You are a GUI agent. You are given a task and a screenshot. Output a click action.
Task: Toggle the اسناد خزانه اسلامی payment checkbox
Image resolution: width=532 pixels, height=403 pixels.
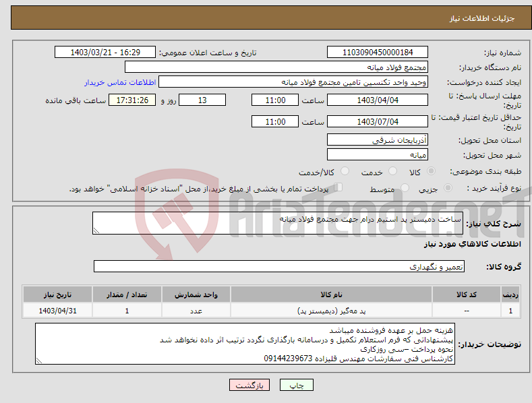pyautogui.click(x=338, y=187)
